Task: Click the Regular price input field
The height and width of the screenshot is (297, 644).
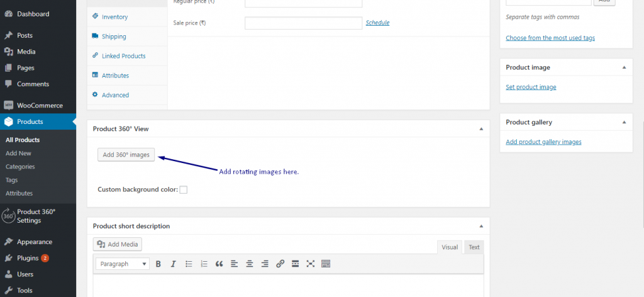Action: pos(304,3)
